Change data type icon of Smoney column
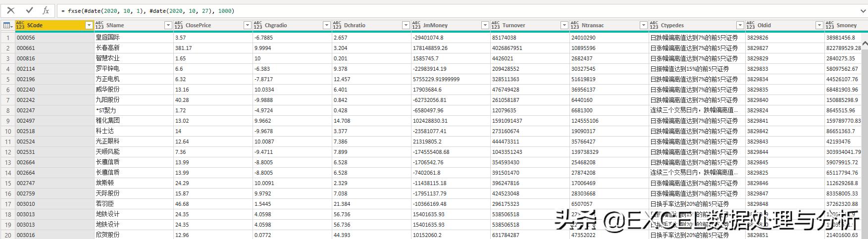 point(830,25)
